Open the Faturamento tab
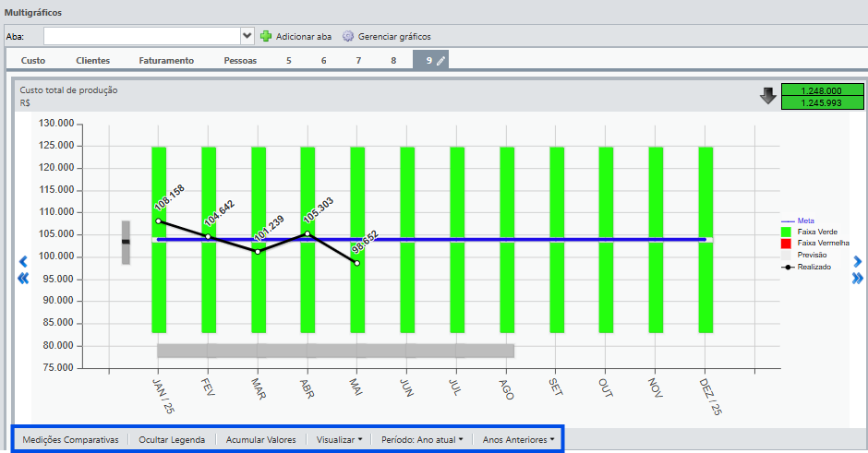Image resolution: width=868 pixels, height=453 pixels. click(x=166, y=60)
